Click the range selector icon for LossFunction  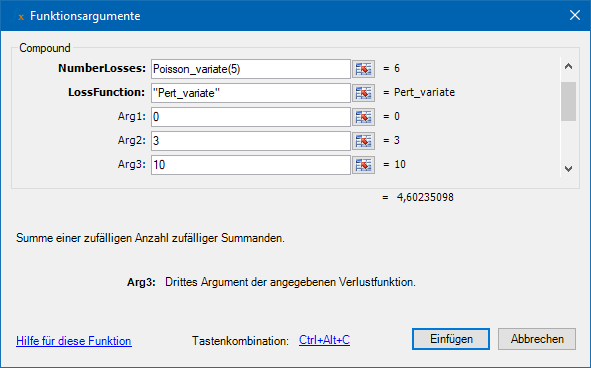point(363,93)
